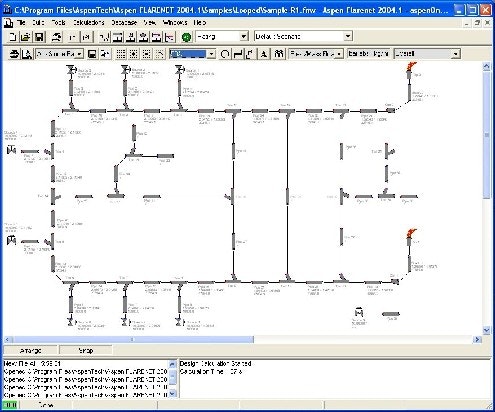Expand the zoom percentage dropdown

[x=211, y=54]
